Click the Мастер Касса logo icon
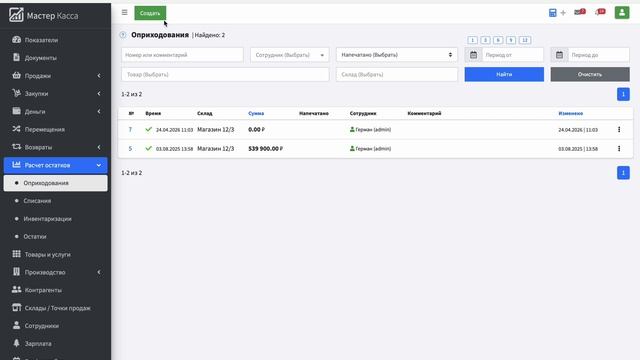 pyautogui.click(x=16, y=15)
